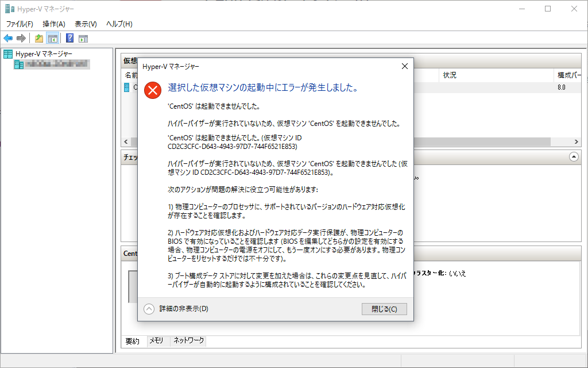This screenshot has height=368, width=588.
Task: Switch to the ネットワーク tab
Action: [188, 340]
